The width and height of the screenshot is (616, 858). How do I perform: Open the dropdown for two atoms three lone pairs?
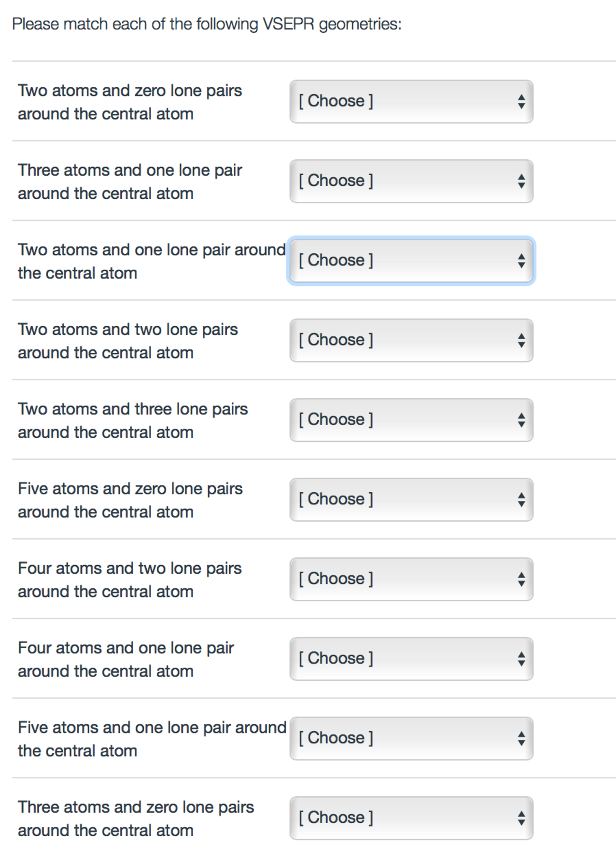click(411, 419)
